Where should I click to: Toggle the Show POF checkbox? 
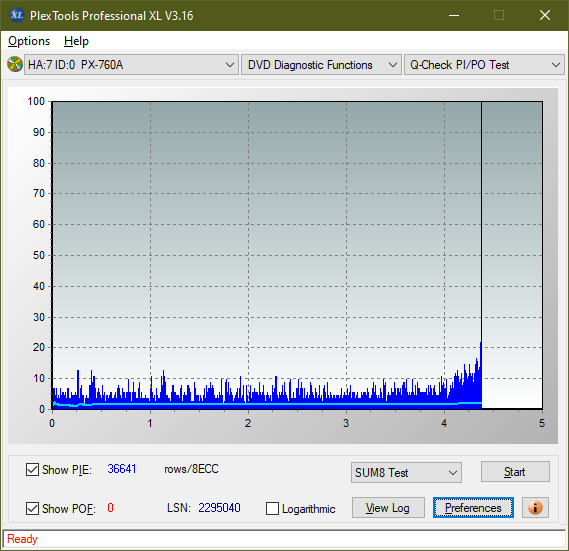point(32,508)
